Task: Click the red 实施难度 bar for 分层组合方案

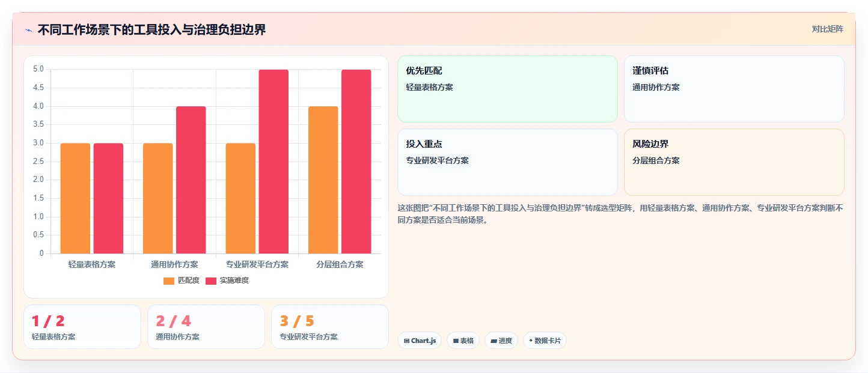Action: tap(356, 162)
